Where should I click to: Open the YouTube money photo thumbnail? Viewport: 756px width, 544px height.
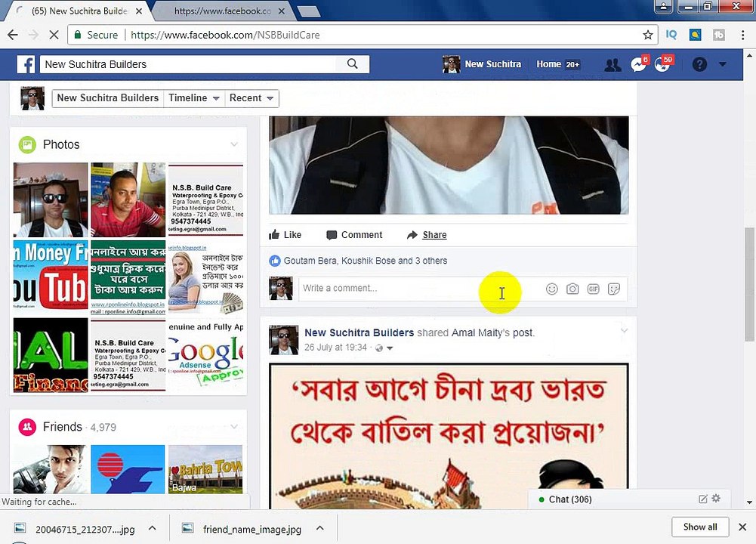(x=51, y=277)
